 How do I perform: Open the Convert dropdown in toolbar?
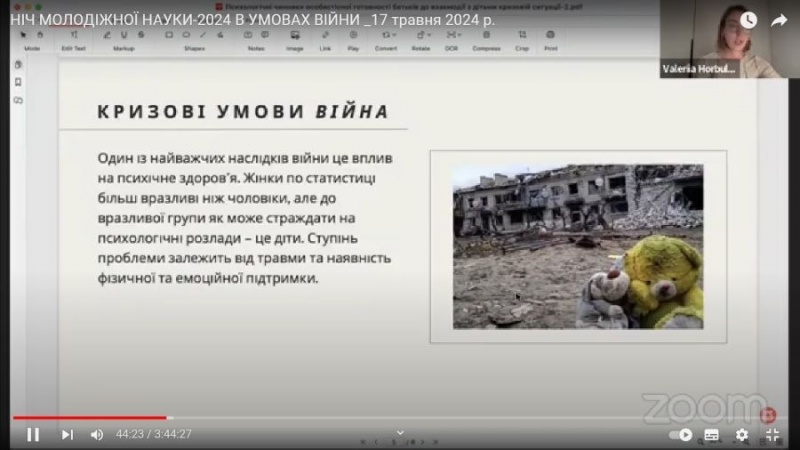[387, 37]
